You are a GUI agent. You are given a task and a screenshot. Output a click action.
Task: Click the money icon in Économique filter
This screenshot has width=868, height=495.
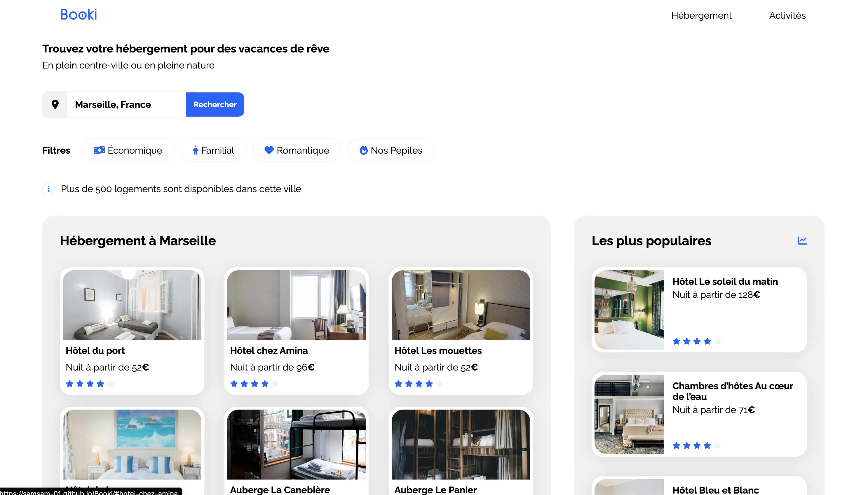[x=99, y=150]
